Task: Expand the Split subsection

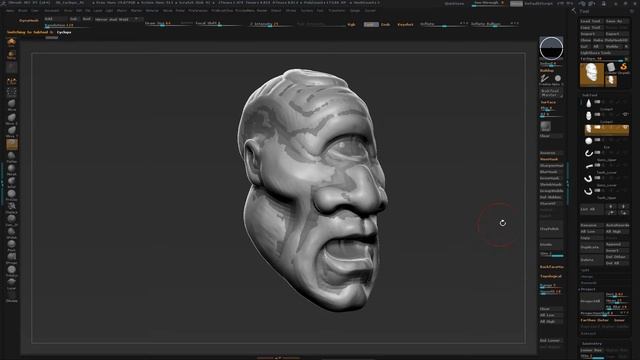Action: click(x=585, y=270)
